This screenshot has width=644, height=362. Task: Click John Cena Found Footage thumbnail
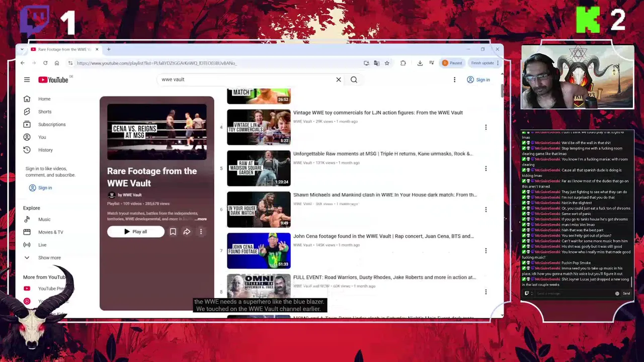259,250
